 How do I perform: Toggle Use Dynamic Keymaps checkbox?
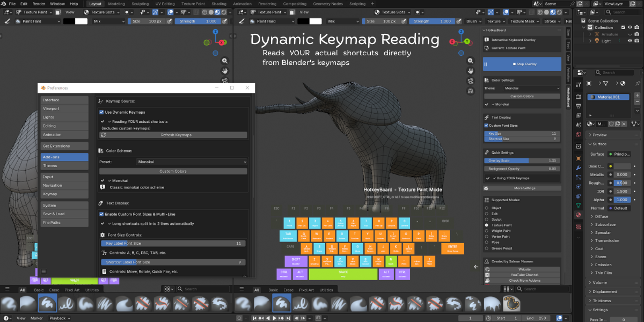(x=101, y=112)
